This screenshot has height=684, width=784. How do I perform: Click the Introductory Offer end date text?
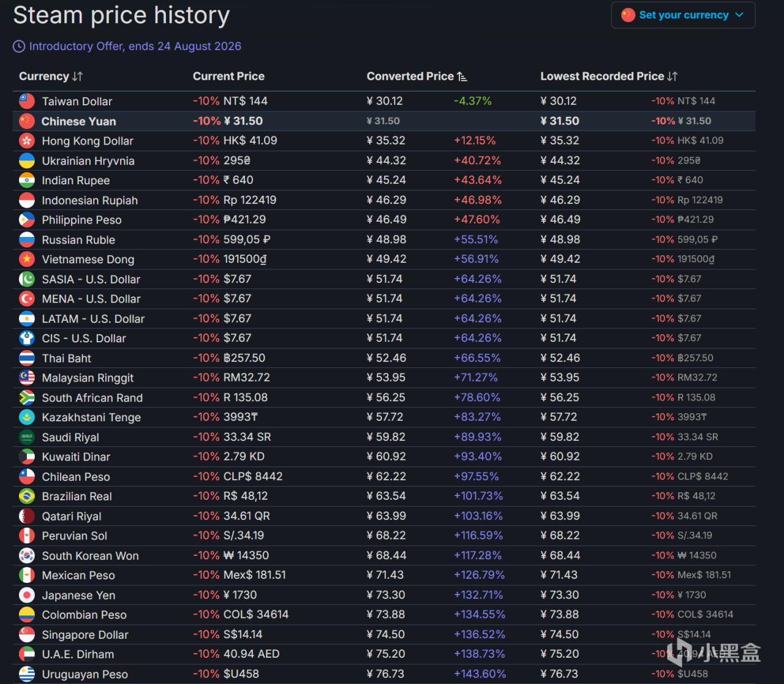coord(135,47)
